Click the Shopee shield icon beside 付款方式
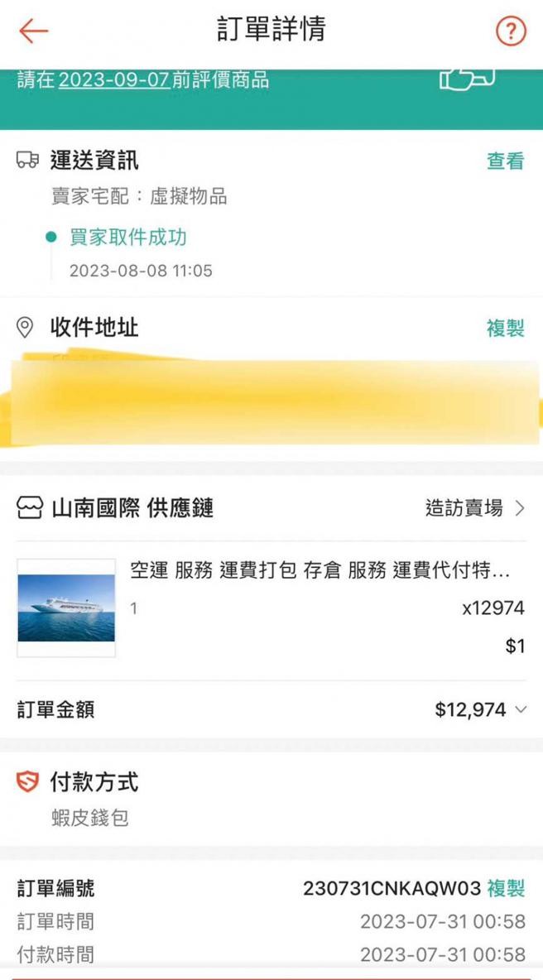 [x=27, y=781]
